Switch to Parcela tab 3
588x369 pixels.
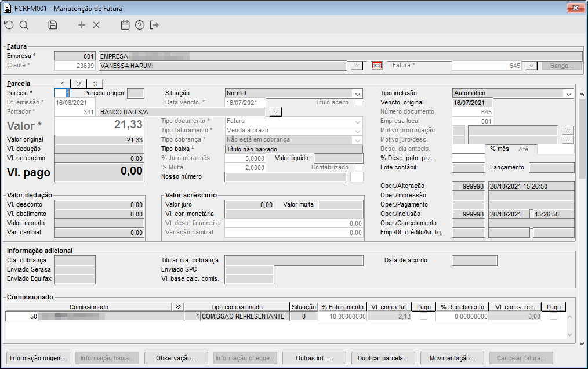click(95, 84)
